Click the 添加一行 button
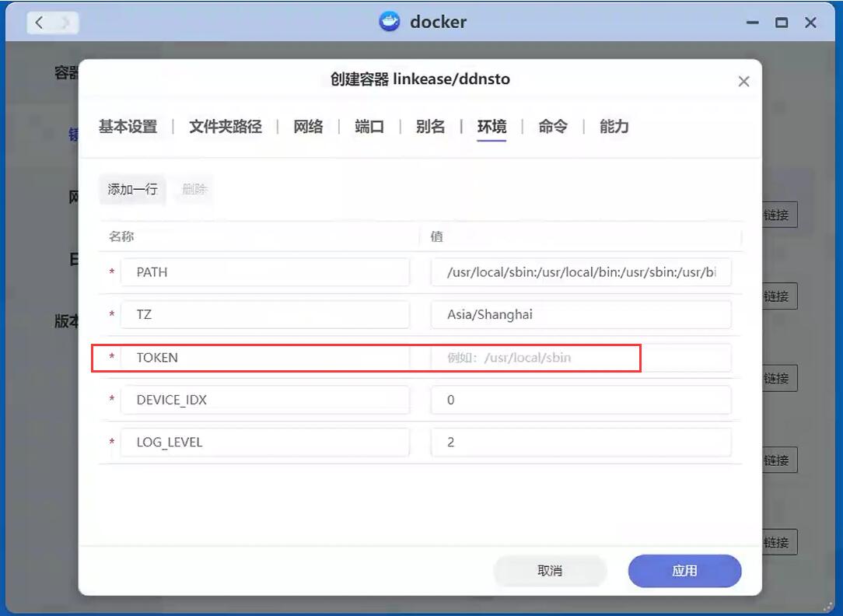Screen dimensions: 843x616 click(132, 189)
